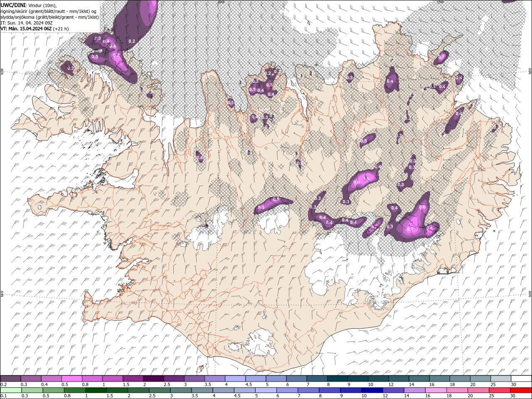The image size is (532, 399).
Task: Select the dark teal 8 swatch in upper scale
Action: point(337,379)
